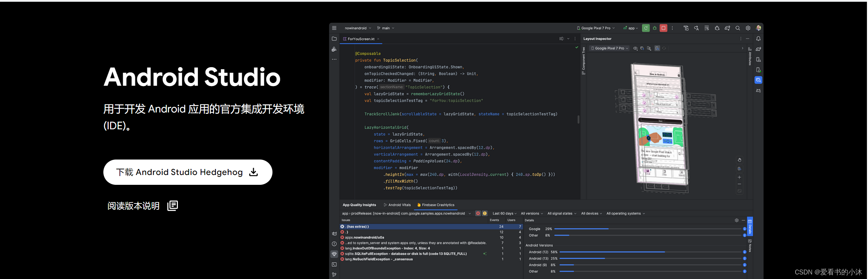Minimize the Layout Inspector panel
The width and height of the screenshot is (868, 279).
[747, 39]
